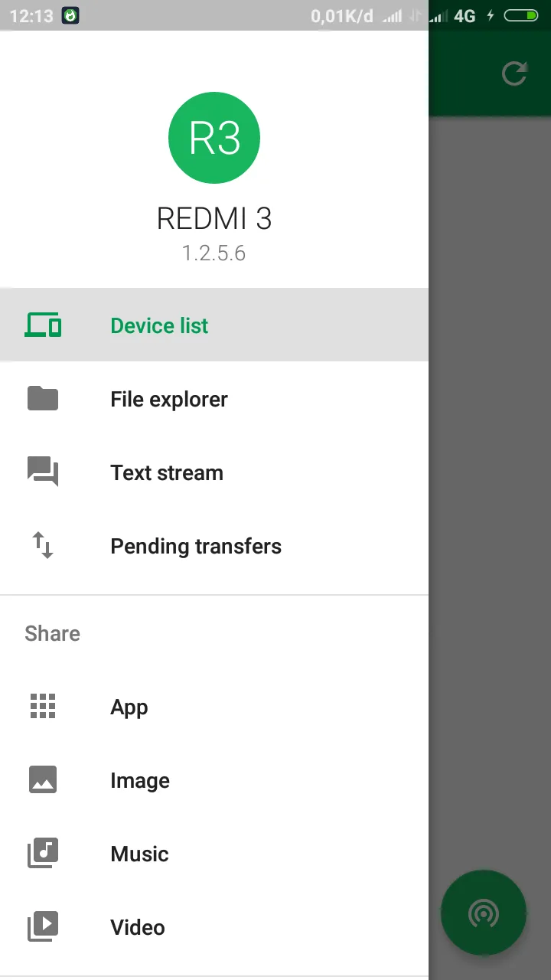
Task: Click the File explorer folder icon
Action: [x=43, y=399]
